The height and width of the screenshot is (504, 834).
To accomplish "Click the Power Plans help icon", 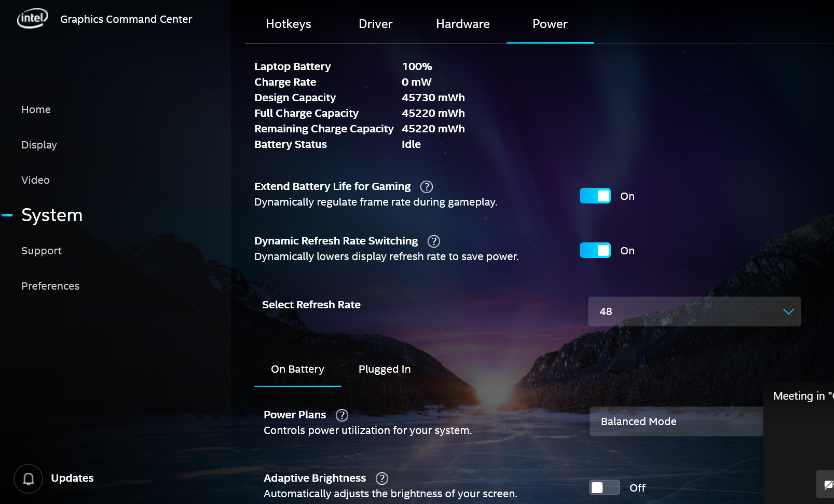I will 341,415.
